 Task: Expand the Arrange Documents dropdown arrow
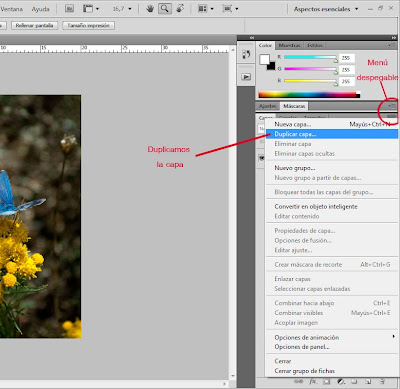[212, 9]
